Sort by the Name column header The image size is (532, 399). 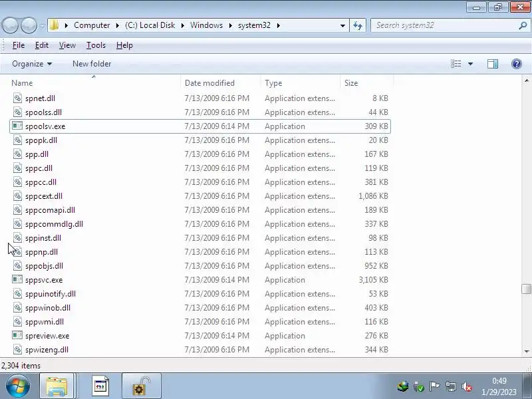click(22, 83)
